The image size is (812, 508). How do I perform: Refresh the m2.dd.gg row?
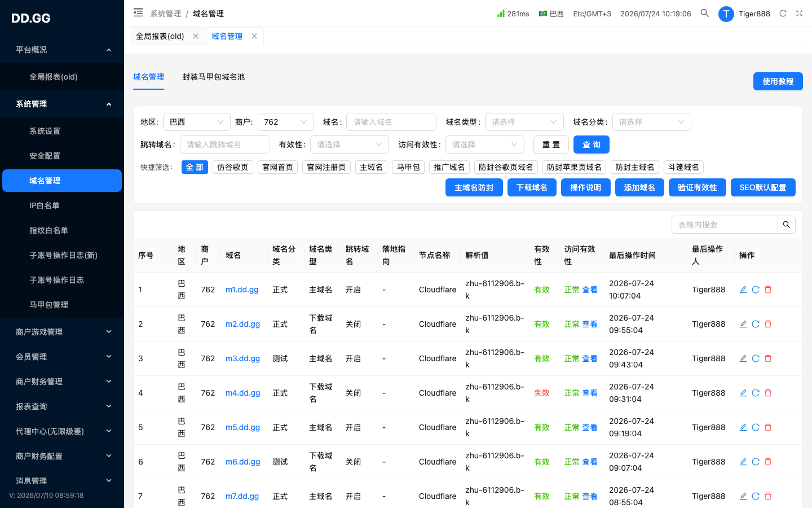(756, 324)
